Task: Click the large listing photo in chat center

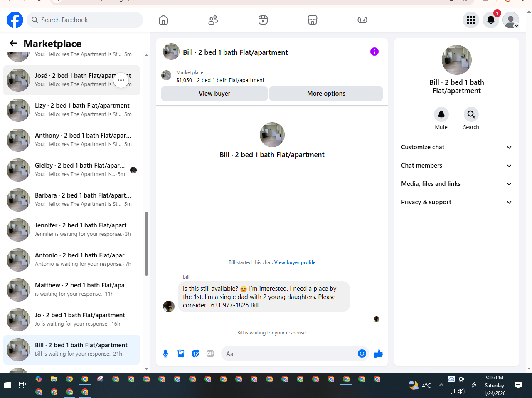Action: coord(272,135)
